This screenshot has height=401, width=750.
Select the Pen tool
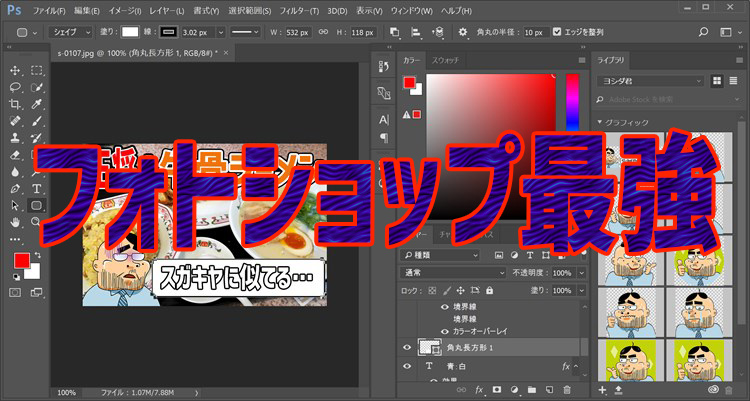[x=15, y=189]
